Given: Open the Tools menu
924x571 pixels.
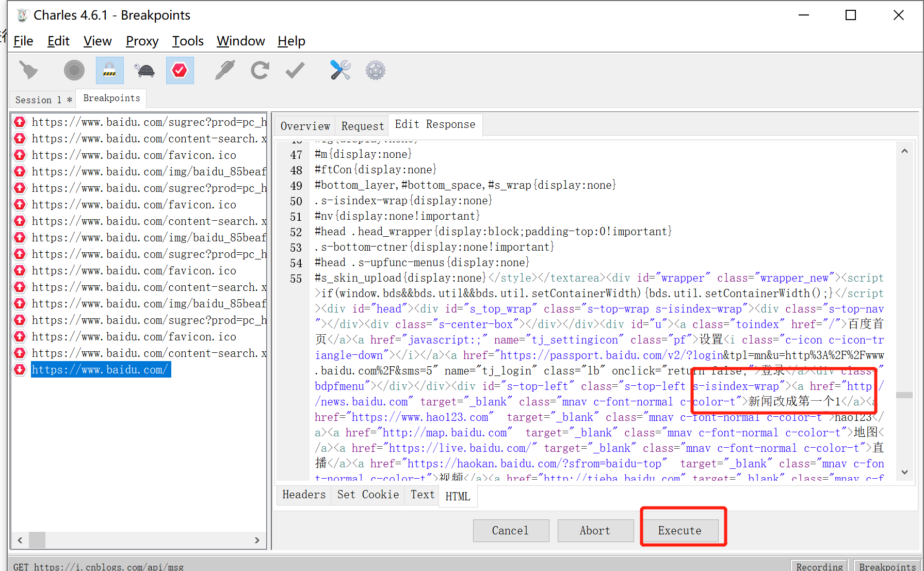Looking at the screenshot, I should click(188, 41).
